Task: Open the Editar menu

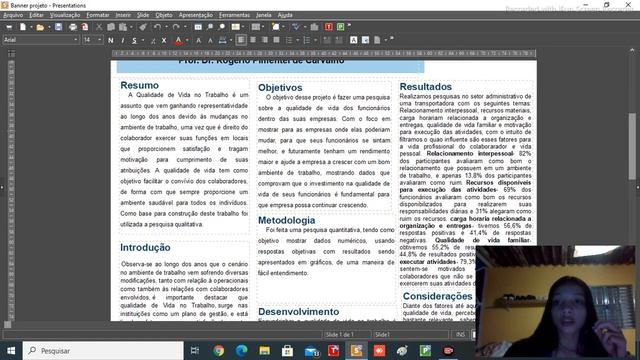Action: click(36, 15)
